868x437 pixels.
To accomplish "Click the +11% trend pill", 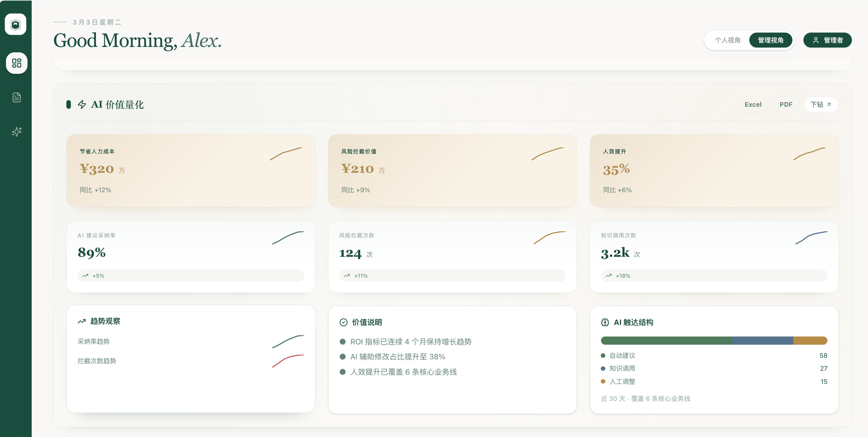I will point(452,275).
